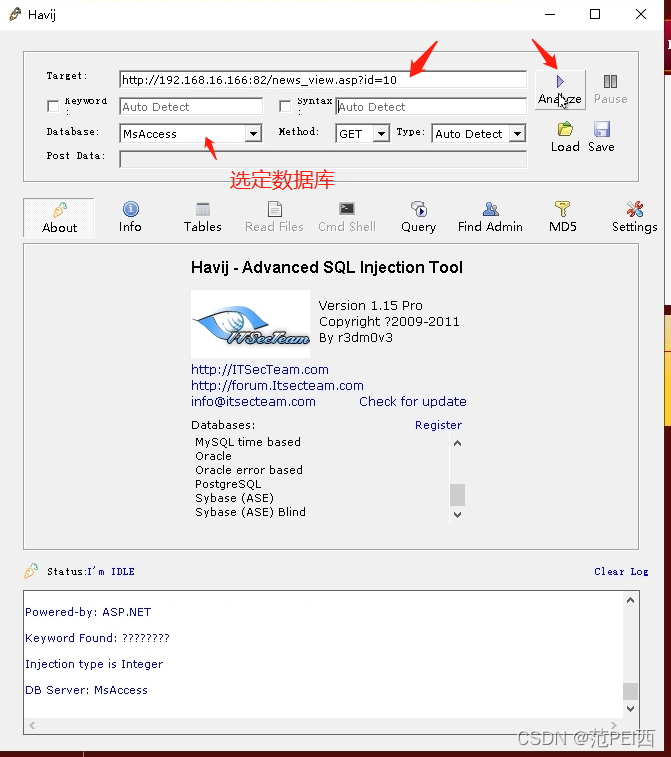Click the Databases list scroll up arrow
Screen dimensions: 671x757
coord(458,443)
